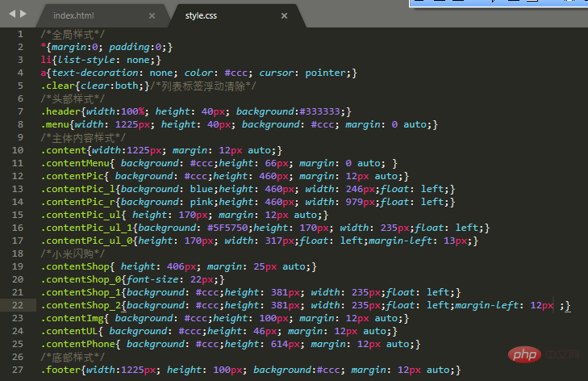Select the style.css tab
Viewport: 588px width, 381px height.
pos(201,16)
